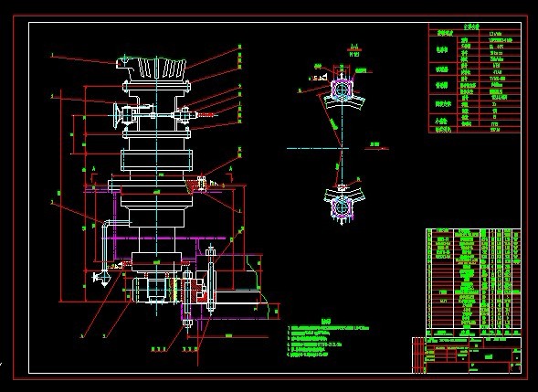Screen dimensions: 538x392
Task: Pick the handwheel on the left shaft end
Action: point(118,116)
